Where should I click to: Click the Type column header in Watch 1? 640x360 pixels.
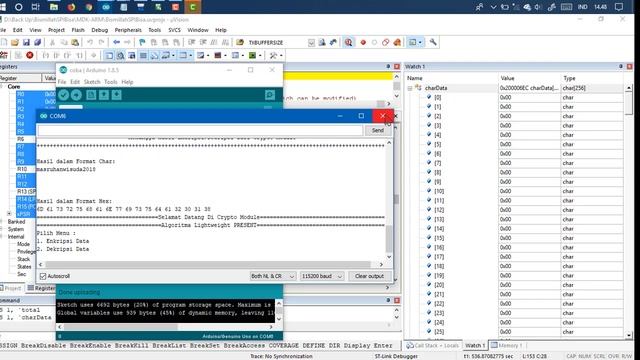tap(592, 78)
